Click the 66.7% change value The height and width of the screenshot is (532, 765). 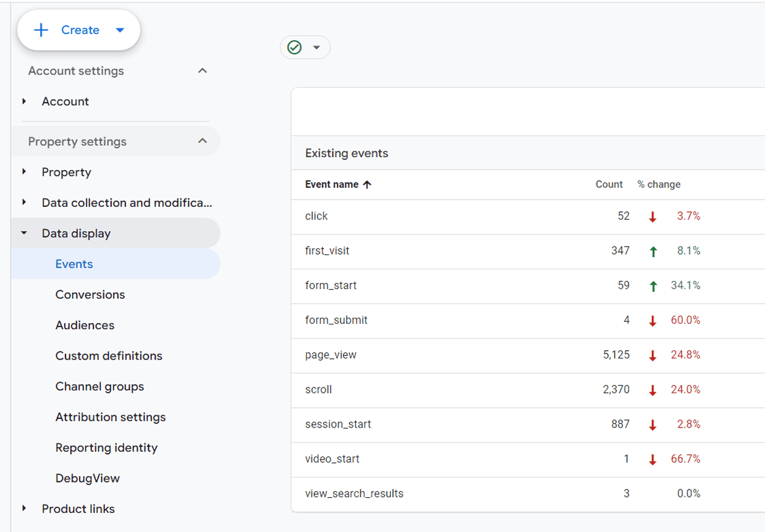(x=685, y=459)
